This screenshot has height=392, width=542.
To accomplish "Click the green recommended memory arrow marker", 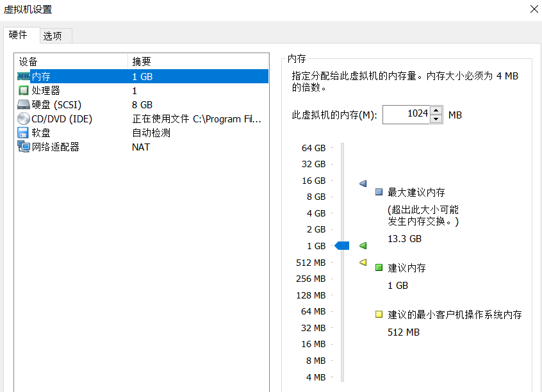I will coord(363,246).
